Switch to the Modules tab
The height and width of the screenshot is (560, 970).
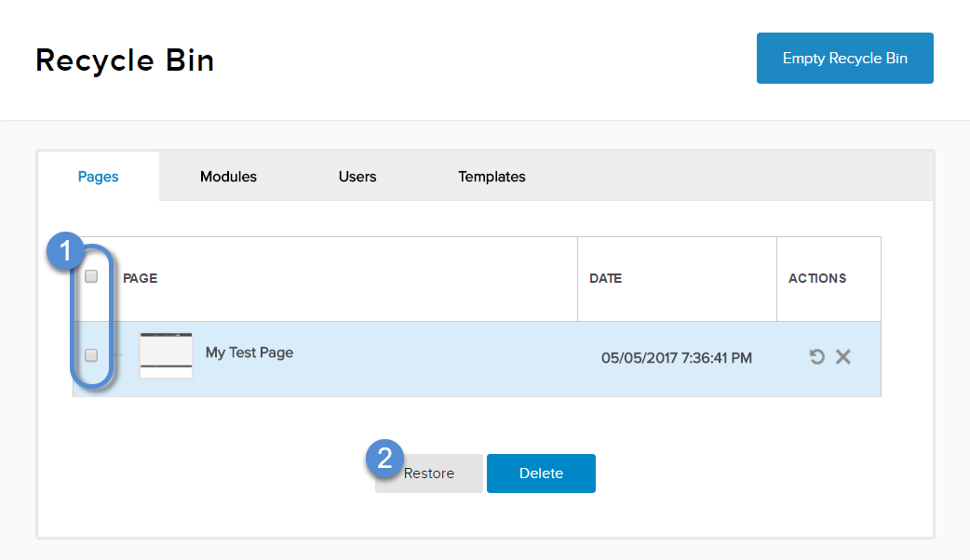tap(228, 177)
